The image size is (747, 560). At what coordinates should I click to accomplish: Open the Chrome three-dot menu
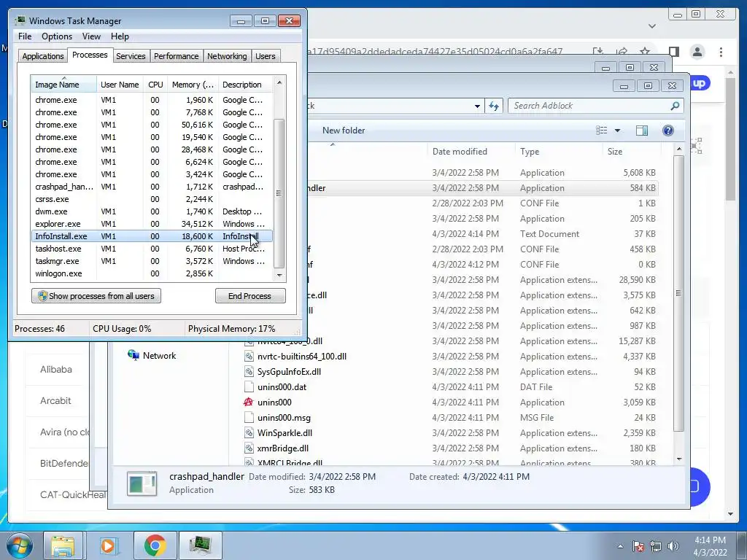[721, 52]
